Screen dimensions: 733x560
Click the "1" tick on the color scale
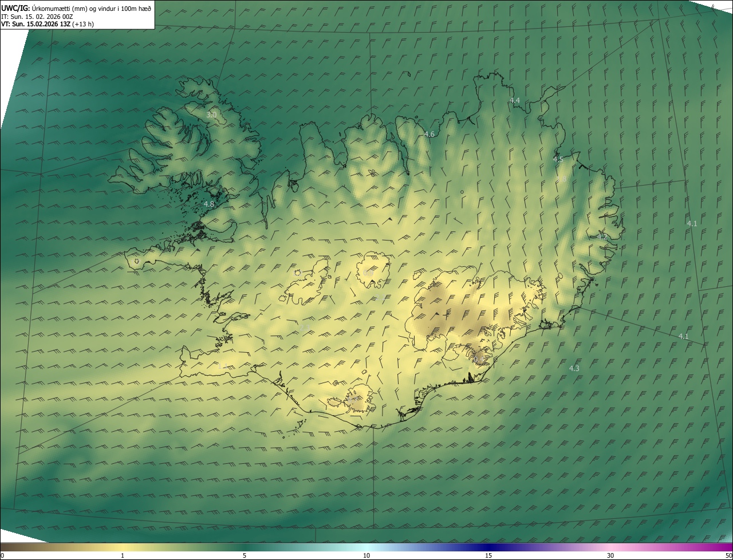click(123, 555)
